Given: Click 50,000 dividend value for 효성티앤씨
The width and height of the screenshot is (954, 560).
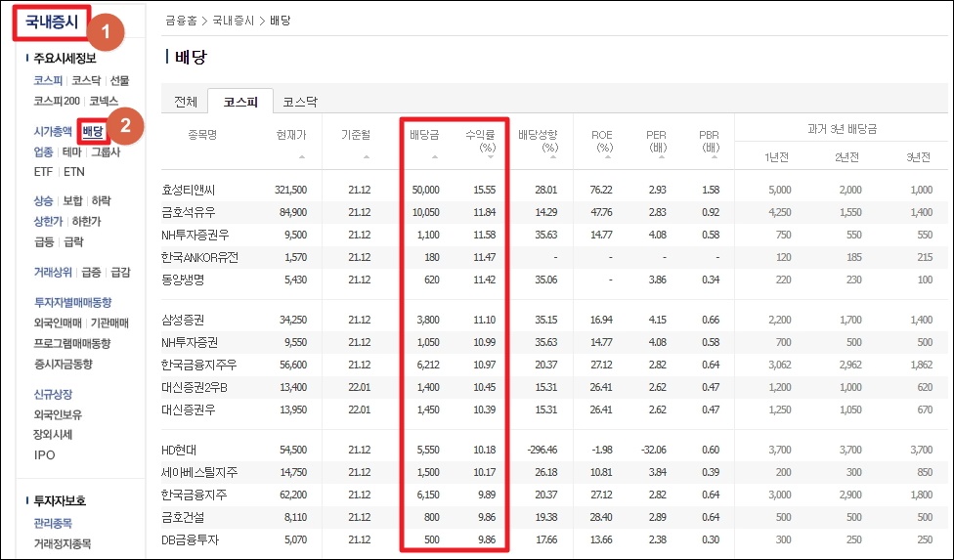Looking at the screenshot, I should pyautogui.click(x=425, y=191).
